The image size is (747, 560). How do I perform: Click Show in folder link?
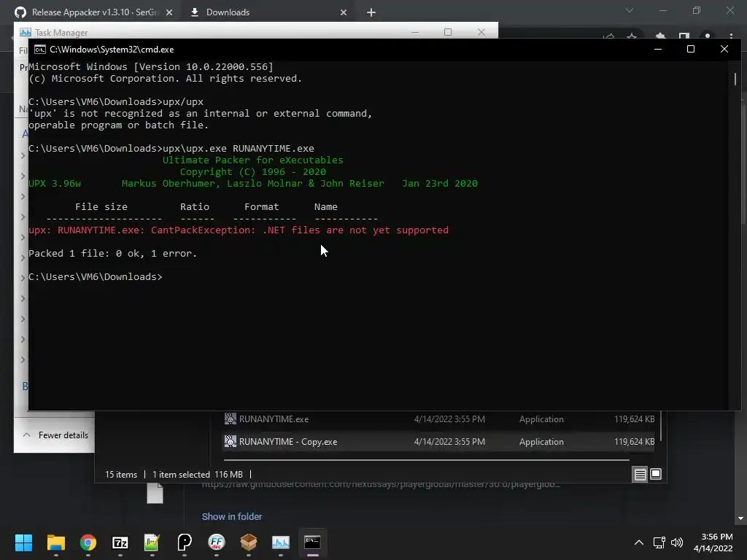pos(232,517)
